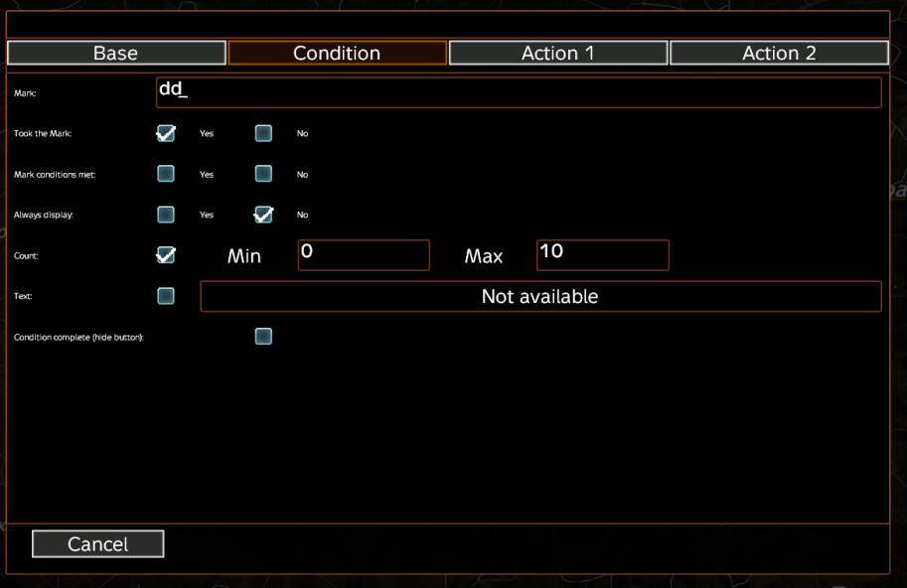The width and height of the screenshot is (907, 588).
Task: Switch to the Base tab
Action: (x=116, y=53)
